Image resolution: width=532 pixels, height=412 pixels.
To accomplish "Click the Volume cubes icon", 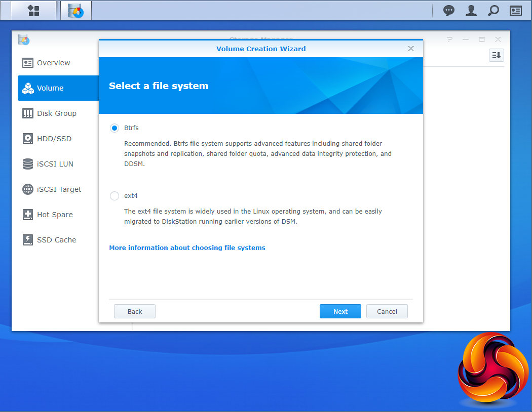I will tap(28, 88).
